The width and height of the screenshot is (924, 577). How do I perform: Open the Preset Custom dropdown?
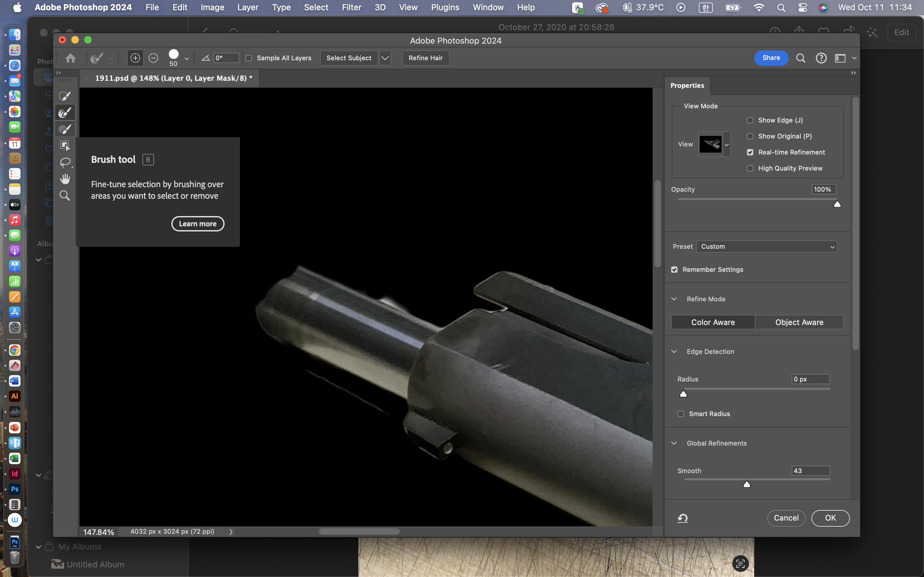pos(766,247)
